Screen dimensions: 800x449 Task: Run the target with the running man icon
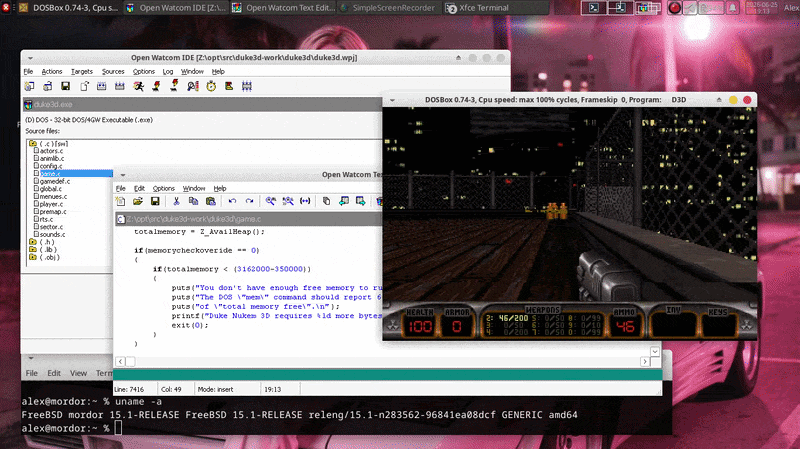click(x=138, y=86)
